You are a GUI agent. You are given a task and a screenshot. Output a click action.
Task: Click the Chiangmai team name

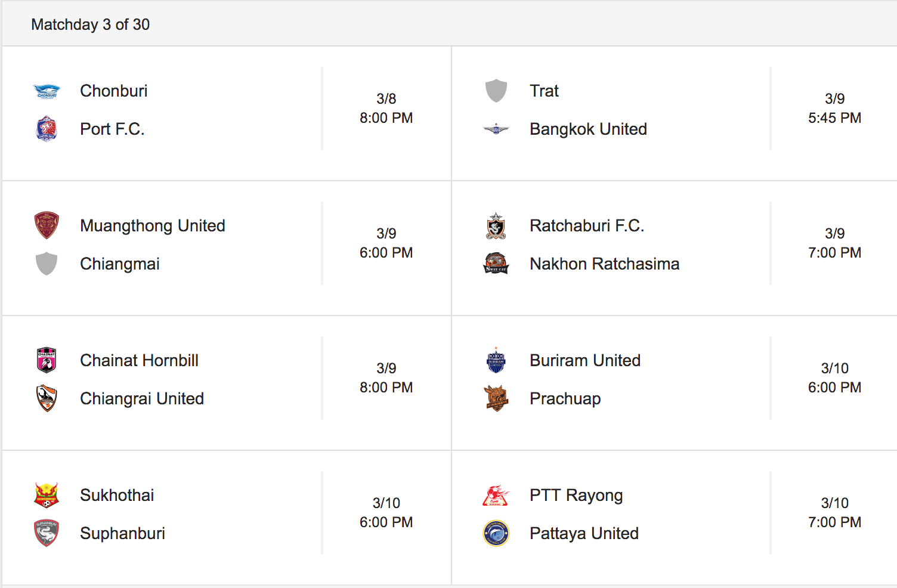pos(120,264)
